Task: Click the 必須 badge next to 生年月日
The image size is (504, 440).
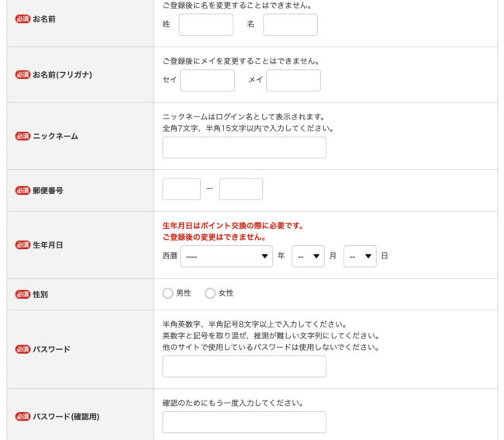Action: click(x=22, y=244)
